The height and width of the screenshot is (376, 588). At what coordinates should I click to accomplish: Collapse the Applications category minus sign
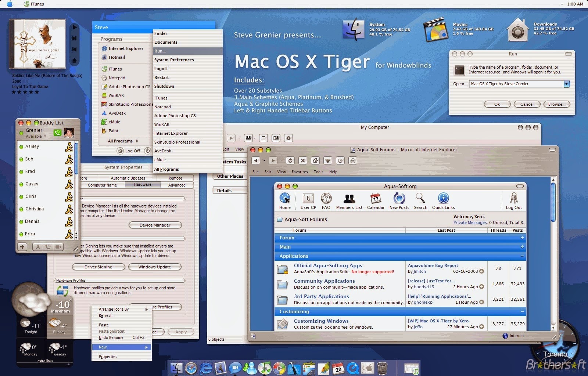click(522, 256)
